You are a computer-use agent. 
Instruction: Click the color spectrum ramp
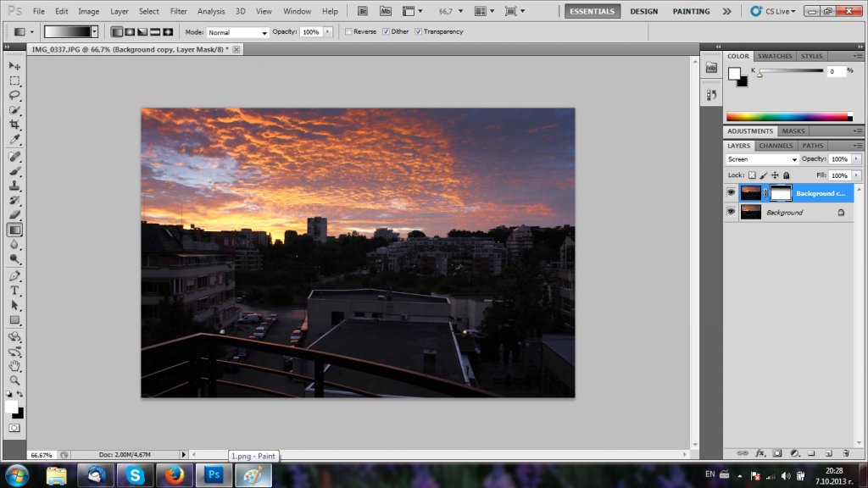click(x=787, y=117)
